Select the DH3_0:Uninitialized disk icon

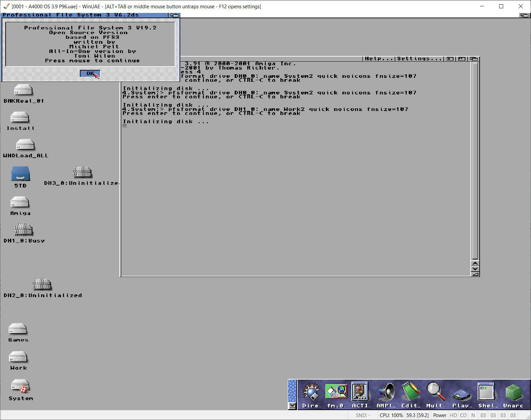point(83,172)
